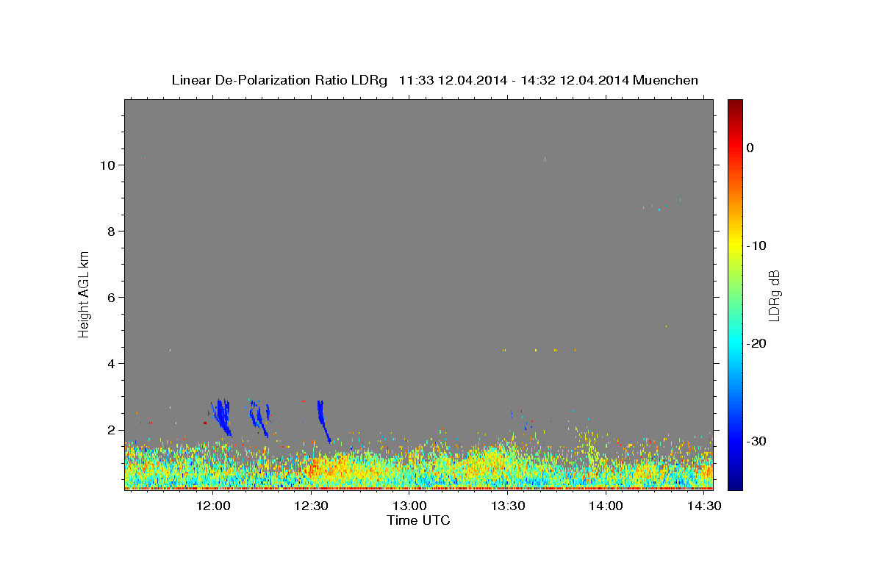Click the 'LDRg dB' colorbar label
The height and width of the screenshot is (588, 882).
pos(773,295)
